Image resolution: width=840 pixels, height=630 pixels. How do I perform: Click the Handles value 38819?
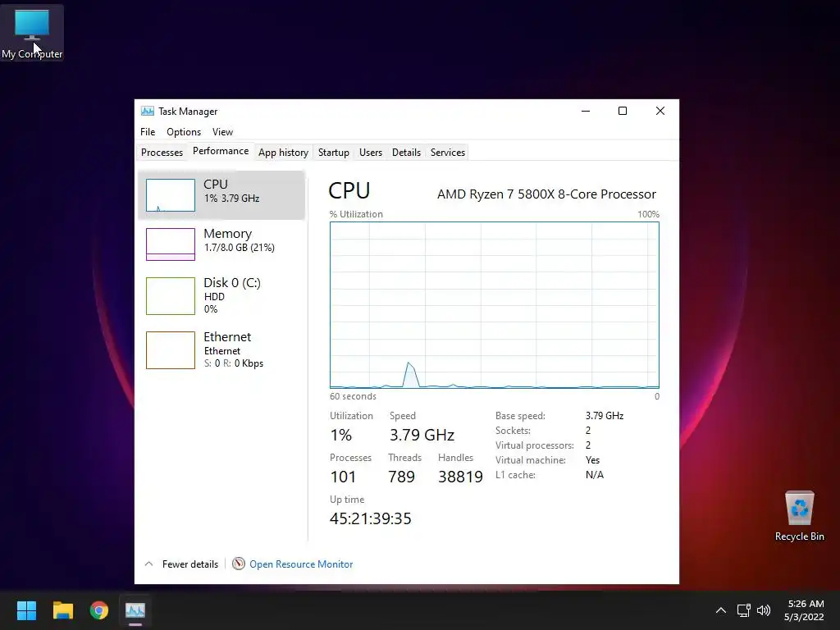461,477
